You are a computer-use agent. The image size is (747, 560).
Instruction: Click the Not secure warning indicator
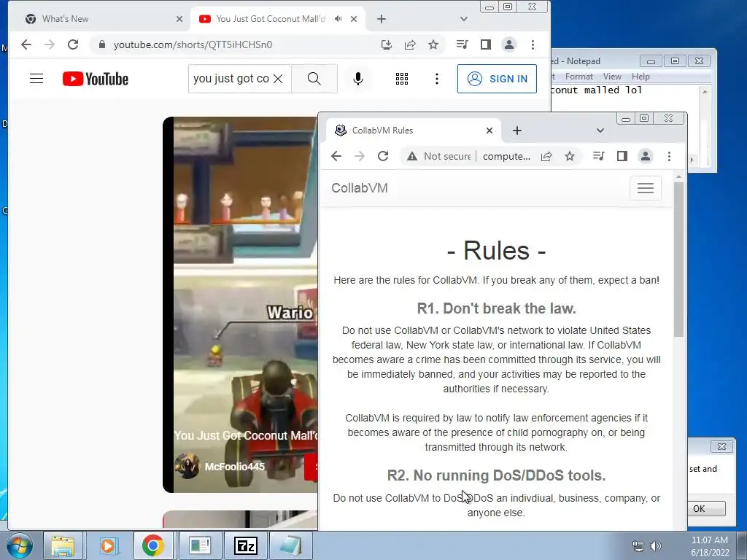point(438,156)
